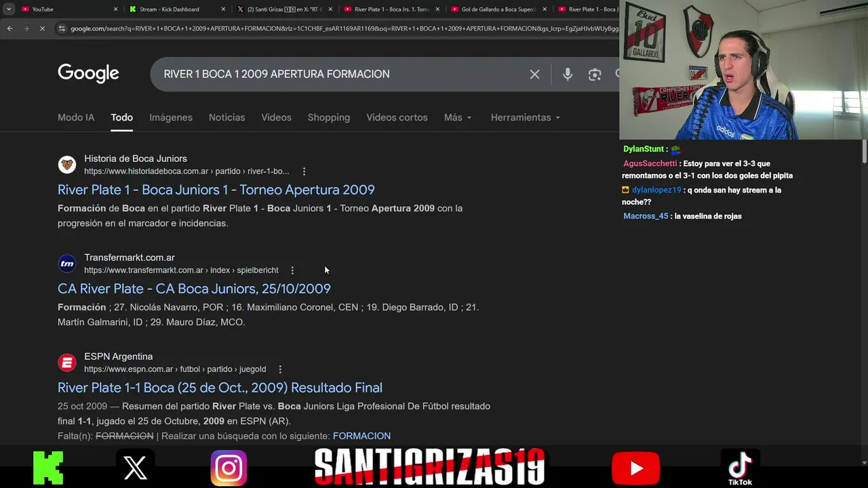The height and width of the screenshot is (488, 868).
Task: Search including the FORMACION term link
Action: (361, 436)
